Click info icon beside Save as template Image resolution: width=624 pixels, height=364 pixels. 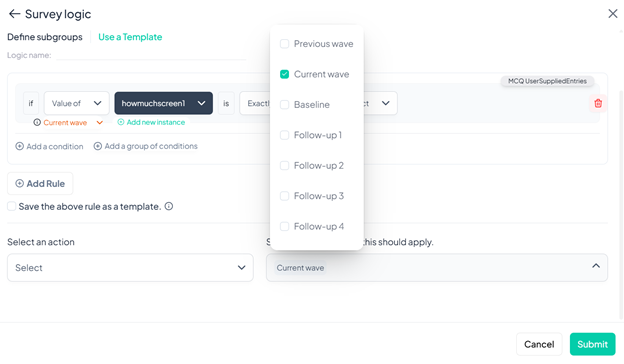coord(169,206)
